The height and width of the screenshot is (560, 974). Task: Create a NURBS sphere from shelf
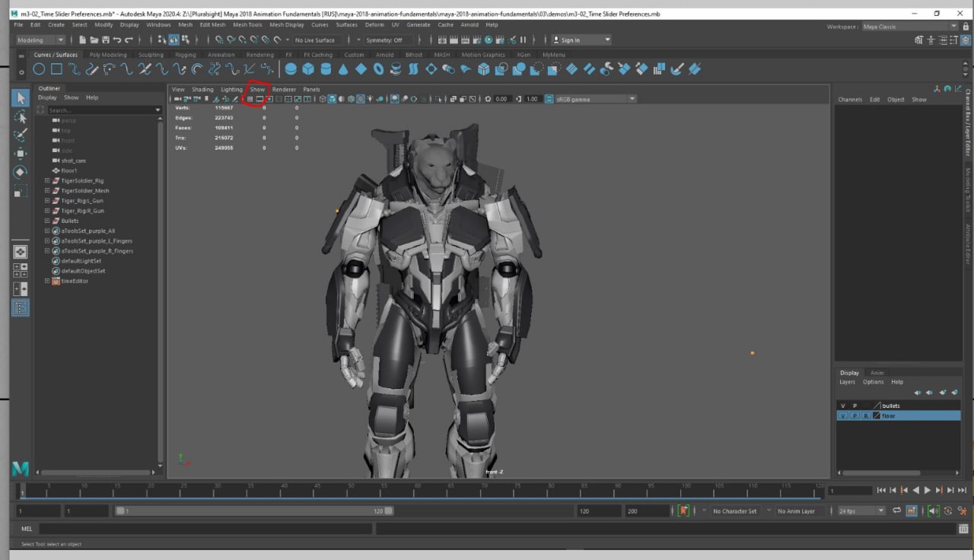pos(291,69)
